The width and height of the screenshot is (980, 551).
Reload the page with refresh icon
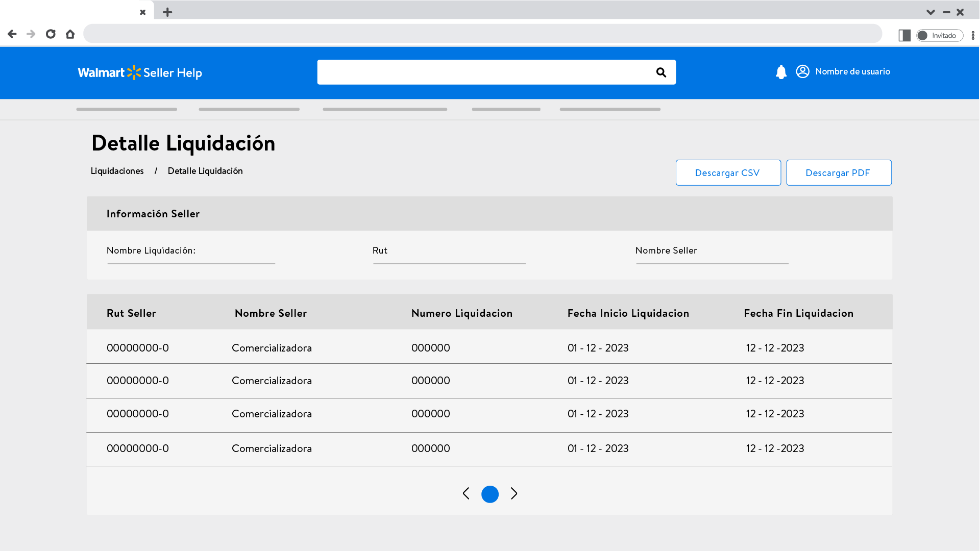[51, 34]
